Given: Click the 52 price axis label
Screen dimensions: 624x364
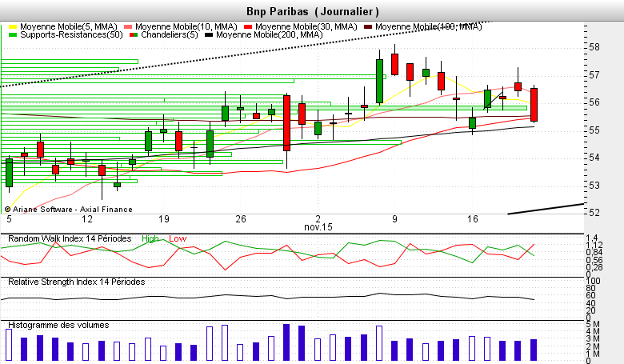Looking at the screenshot, I should click(x=594, y=213).
